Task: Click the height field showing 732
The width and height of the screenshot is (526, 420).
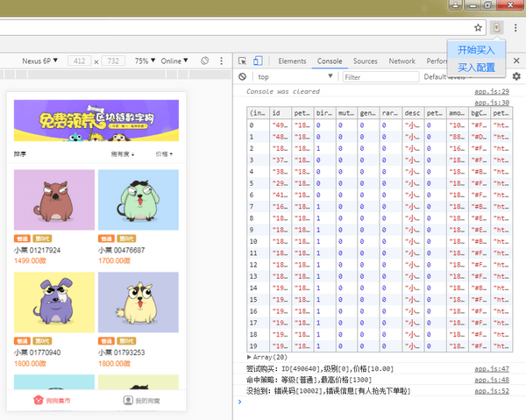Action: pos(113,61)
